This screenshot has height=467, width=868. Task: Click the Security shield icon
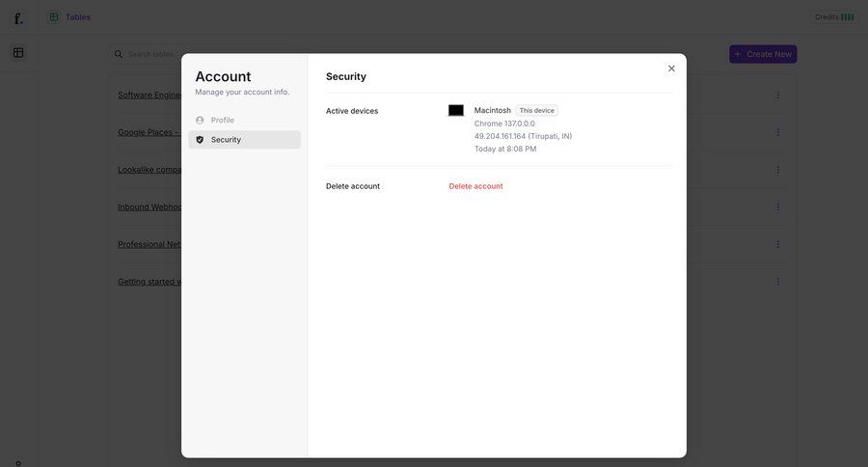pyautogui.click(x=200, y=140)
